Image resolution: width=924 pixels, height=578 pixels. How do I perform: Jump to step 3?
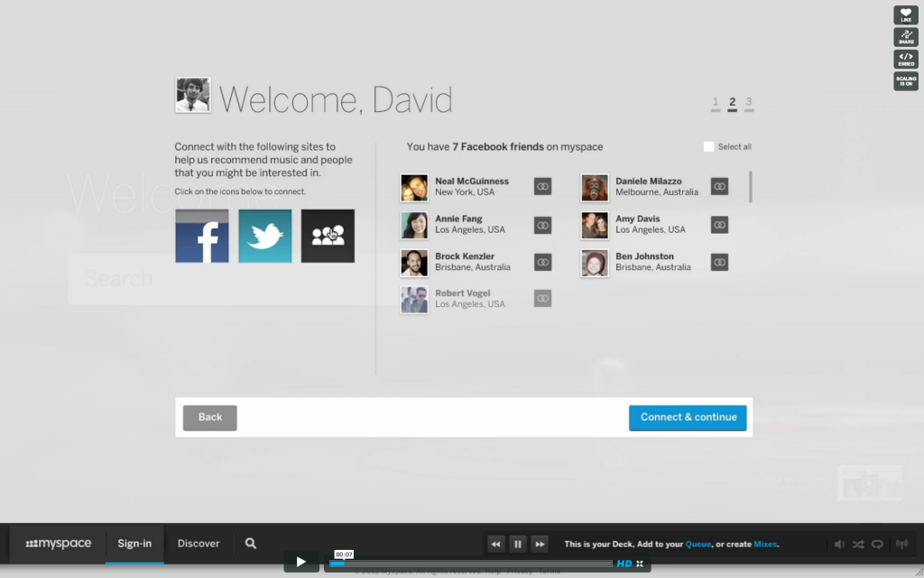pyautogui.click(x=748, y=103)
